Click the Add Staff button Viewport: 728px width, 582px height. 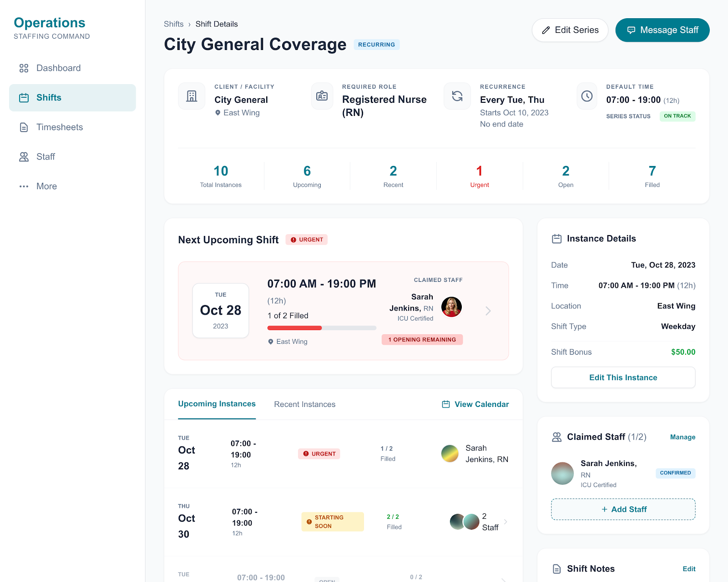623,509
